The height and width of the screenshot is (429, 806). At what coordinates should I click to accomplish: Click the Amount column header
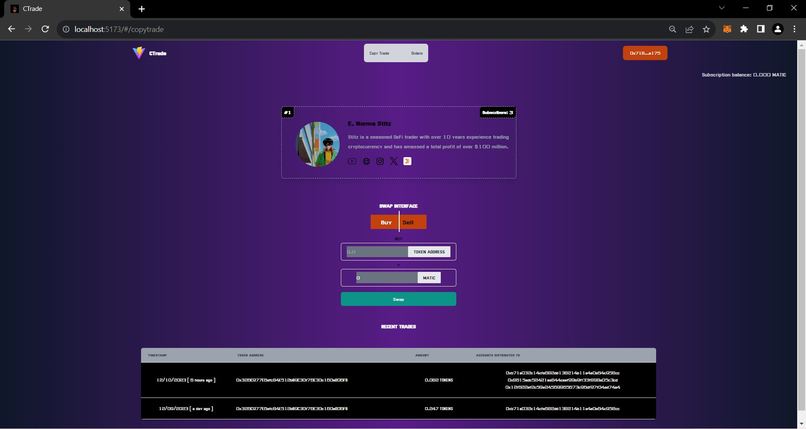(422, 356)
